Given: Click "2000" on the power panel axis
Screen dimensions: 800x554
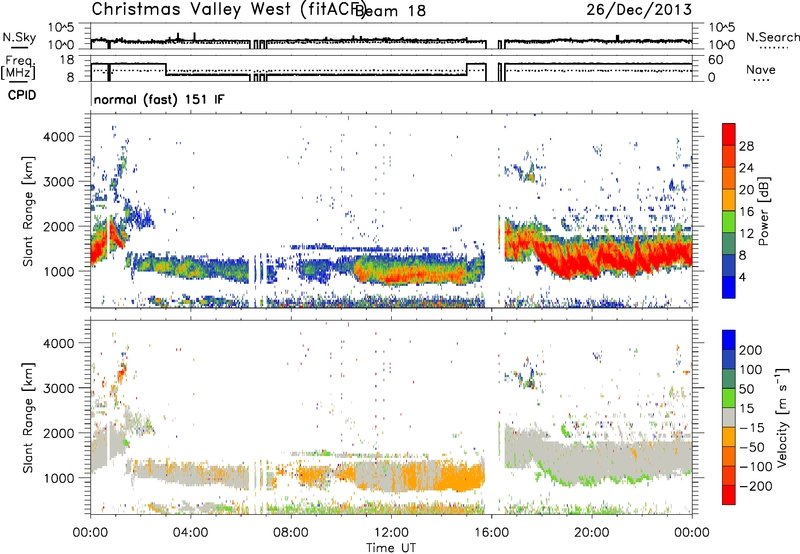Looking at the screenshot, I should tap(58, 226).
